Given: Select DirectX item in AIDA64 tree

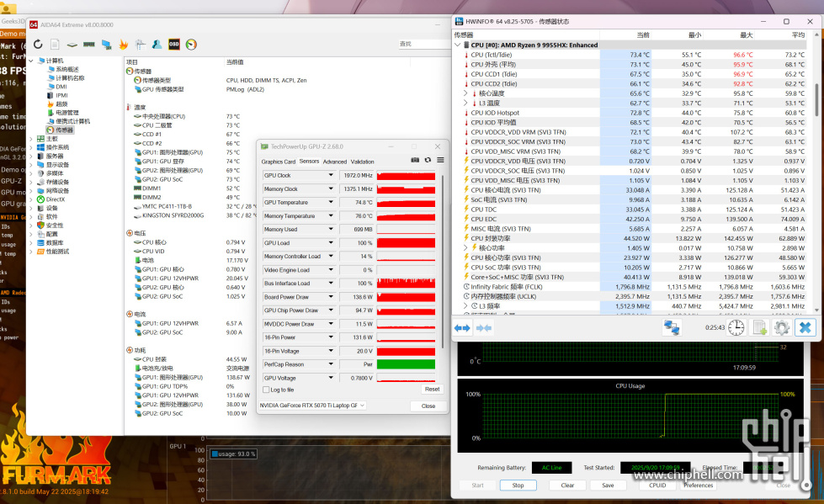Looking at the screenshot, I should (55, 199).
